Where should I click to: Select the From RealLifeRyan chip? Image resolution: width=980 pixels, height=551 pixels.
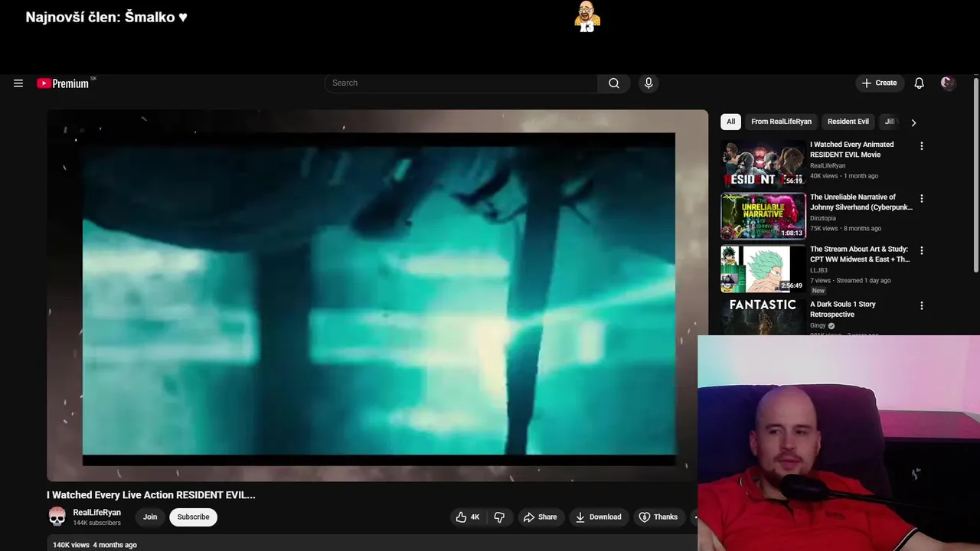[781, 122]
